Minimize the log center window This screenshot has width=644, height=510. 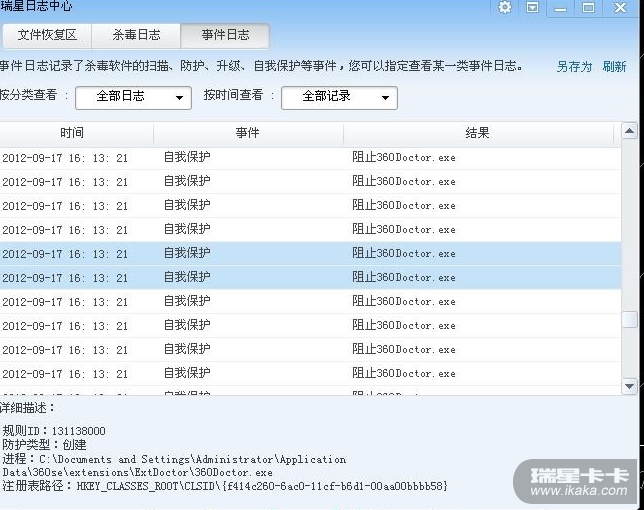(560, 8)
